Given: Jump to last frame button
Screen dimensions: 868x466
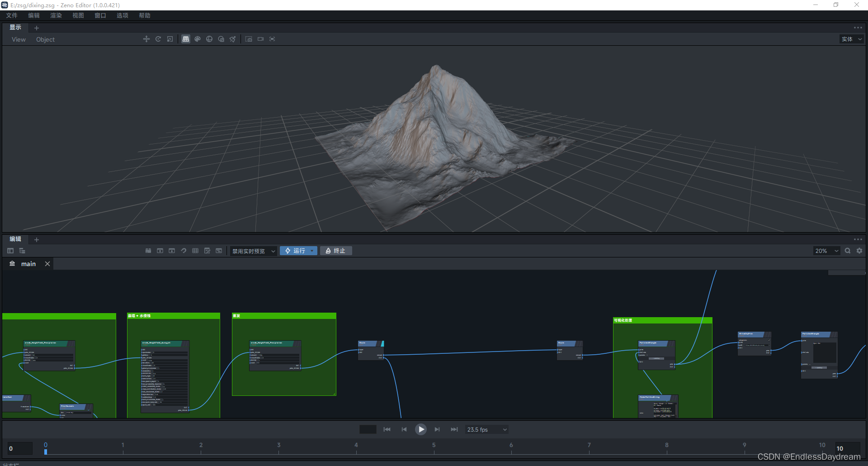Looking at the screenshot, I should point(454,429).
